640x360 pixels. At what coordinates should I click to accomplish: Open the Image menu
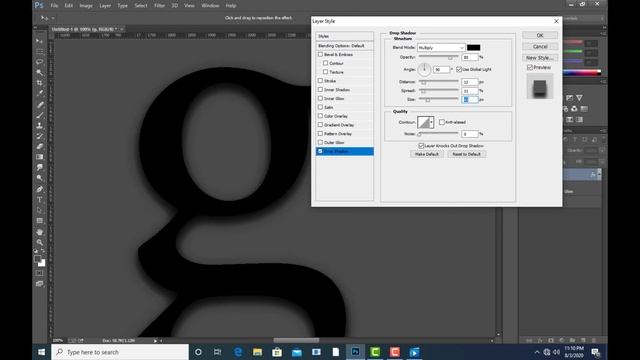(x=86, y=6)
